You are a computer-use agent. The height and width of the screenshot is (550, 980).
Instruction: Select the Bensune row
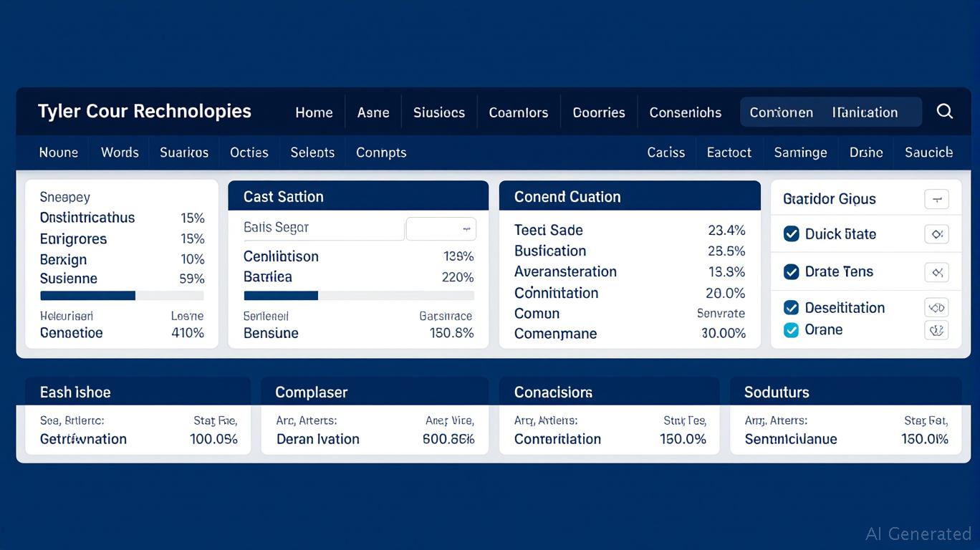point(358,333)
